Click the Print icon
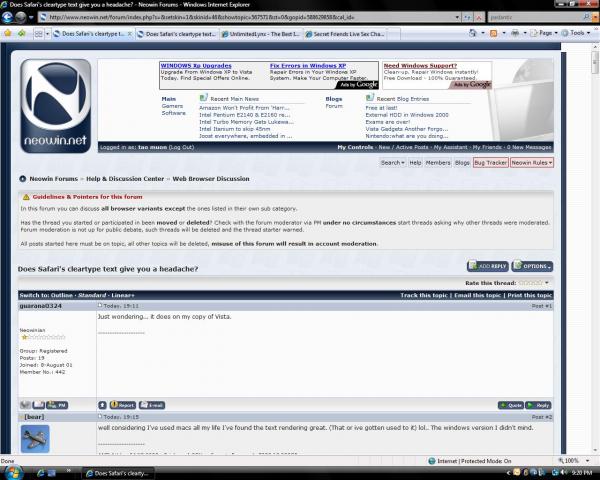This screenshot has height=480, width=600. tap(515, 33)
